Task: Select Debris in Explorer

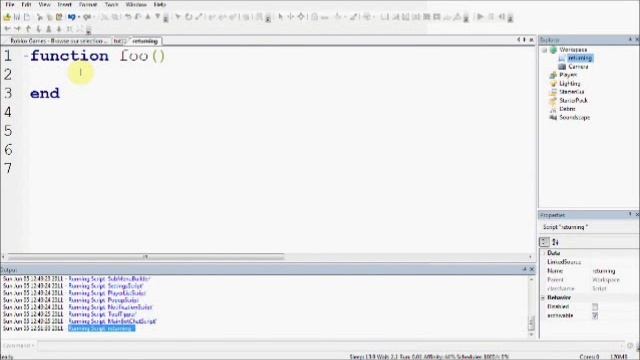Action: (x=567, y=109)
